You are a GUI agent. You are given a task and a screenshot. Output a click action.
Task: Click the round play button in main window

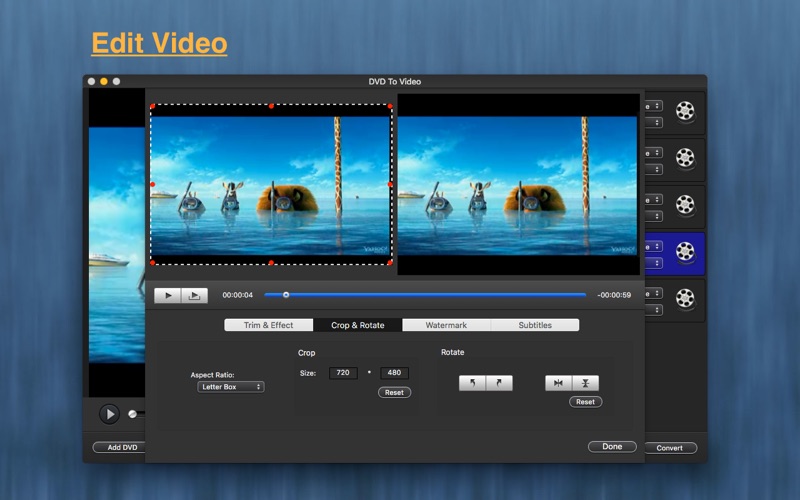109,414
